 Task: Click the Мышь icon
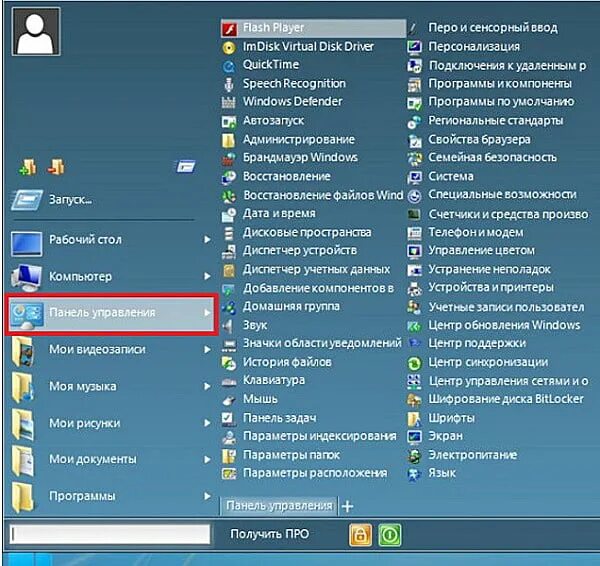click(x=229, y=400)
